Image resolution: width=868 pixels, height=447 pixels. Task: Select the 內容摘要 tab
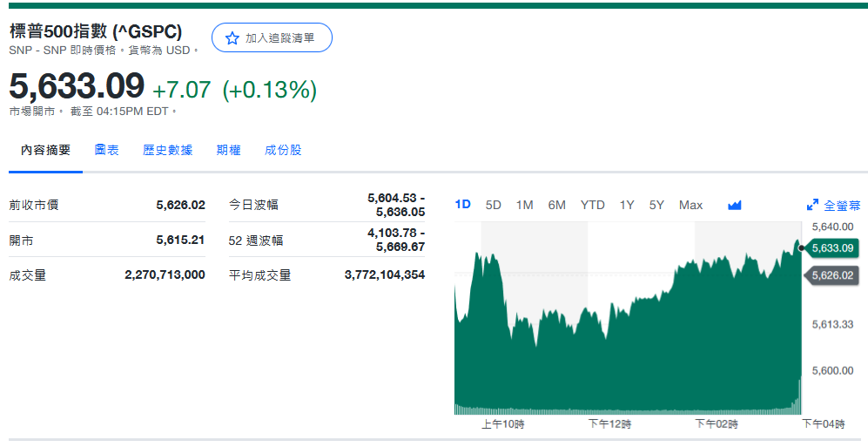(46, 150)
